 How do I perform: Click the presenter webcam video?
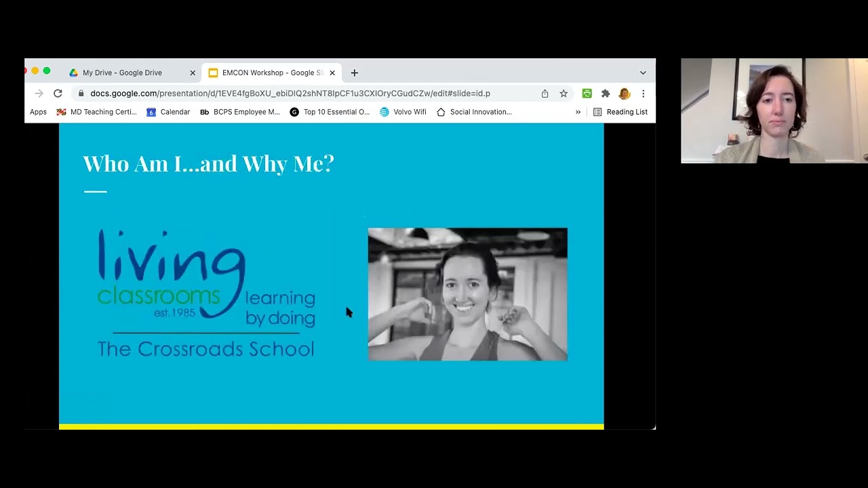tap(774, 110)
